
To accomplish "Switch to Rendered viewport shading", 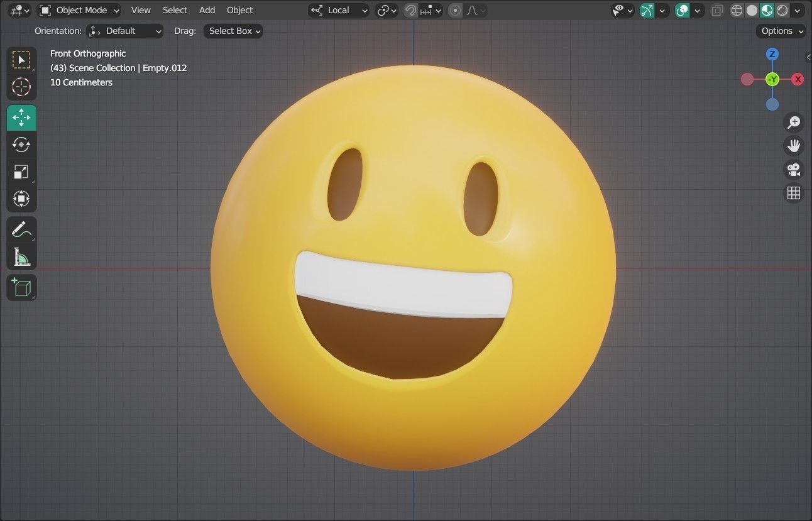I will [x=782, y=10].
